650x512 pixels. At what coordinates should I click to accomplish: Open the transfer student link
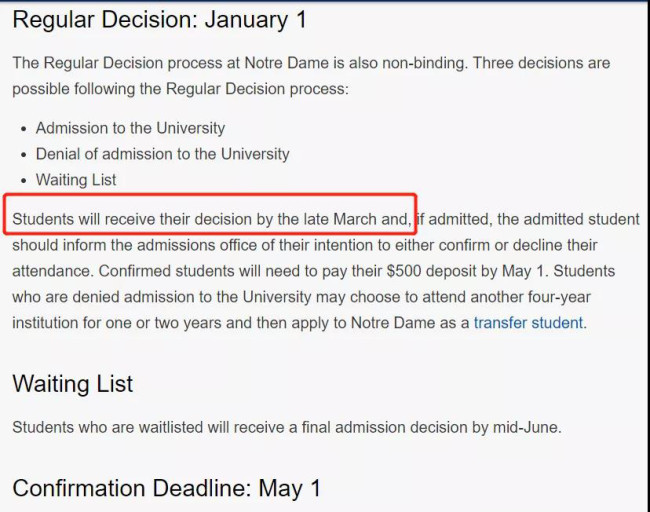click(528, 323)
